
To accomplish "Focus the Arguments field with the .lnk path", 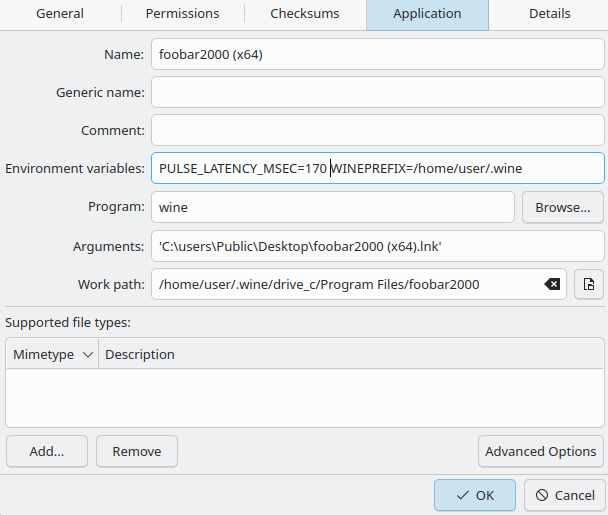I will pyautogui.click(x=378, y=246).
